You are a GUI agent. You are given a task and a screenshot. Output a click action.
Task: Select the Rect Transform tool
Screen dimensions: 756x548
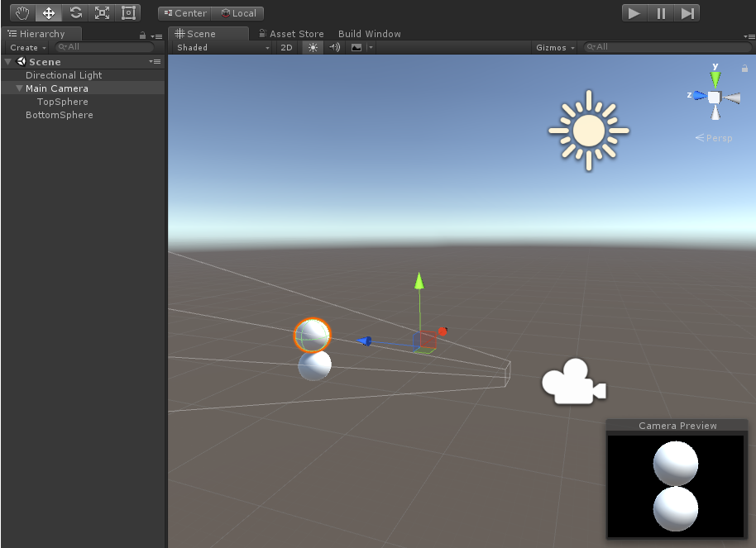(129, 12)
